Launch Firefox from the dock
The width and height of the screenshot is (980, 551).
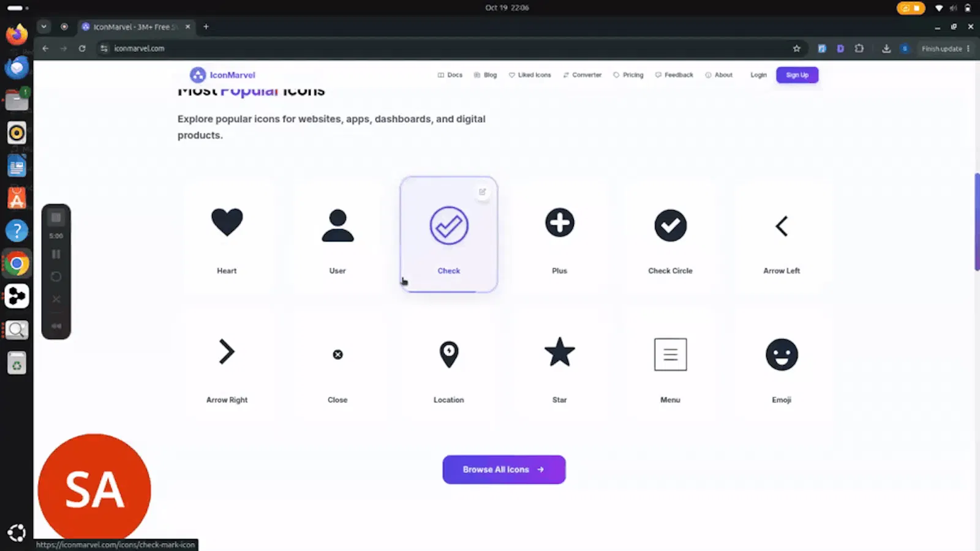tap(17, 34)
